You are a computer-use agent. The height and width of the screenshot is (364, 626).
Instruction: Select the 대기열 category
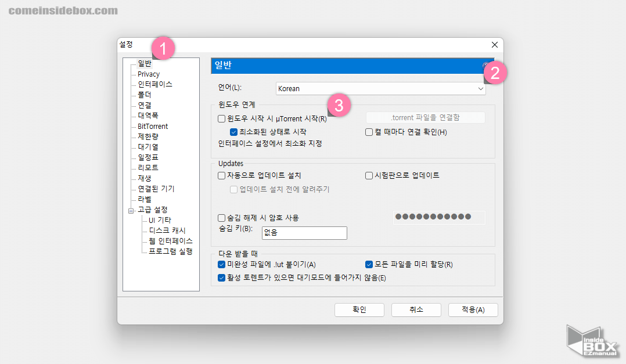[x=147, y=147]
